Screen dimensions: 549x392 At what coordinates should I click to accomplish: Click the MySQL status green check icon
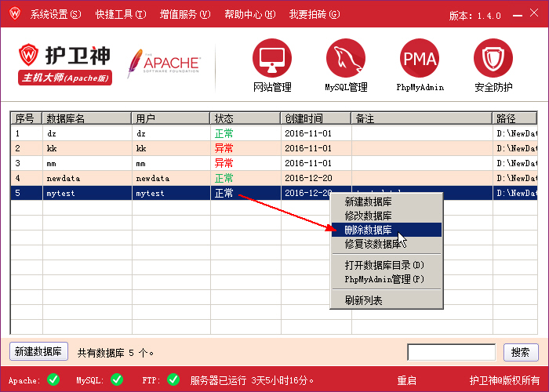click(x=117, y=379)
